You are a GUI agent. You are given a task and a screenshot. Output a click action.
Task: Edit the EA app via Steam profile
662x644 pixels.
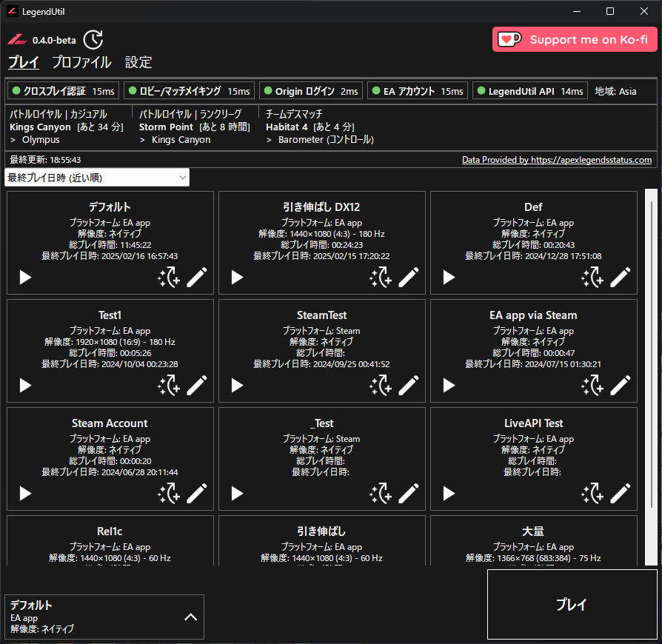(x=621, y=386)
